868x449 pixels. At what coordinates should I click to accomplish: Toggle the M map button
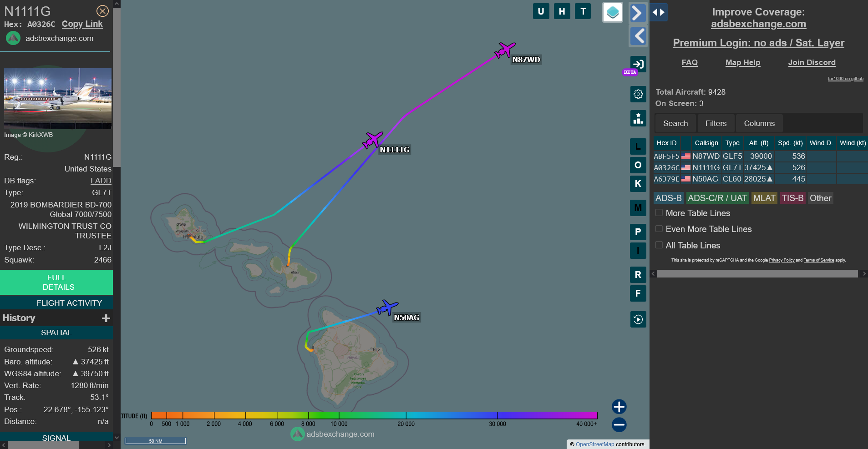pyautogui.click(x=638, y=208)
